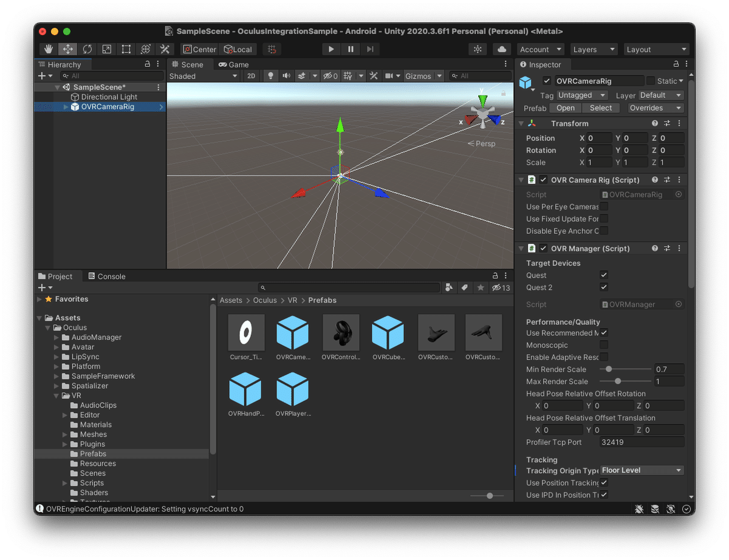Image resolution: width=729 pixels, height=560 pixels.
Task: Toggle hidden packages visibility (13)
Action: click(501, 287)
